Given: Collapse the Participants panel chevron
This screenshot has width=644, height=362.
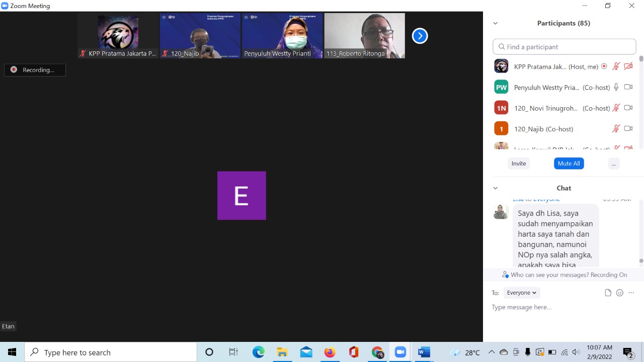Looking at the screenshot, I should (x=495, y=23).
